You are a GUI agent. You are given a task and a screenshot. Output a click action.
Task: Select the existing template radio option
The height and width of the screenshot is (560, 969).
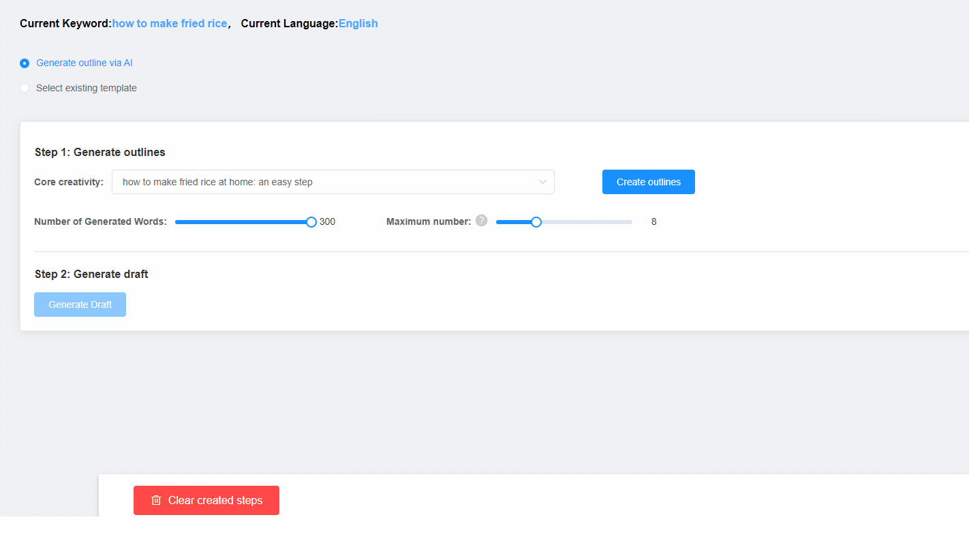point(25,88)
